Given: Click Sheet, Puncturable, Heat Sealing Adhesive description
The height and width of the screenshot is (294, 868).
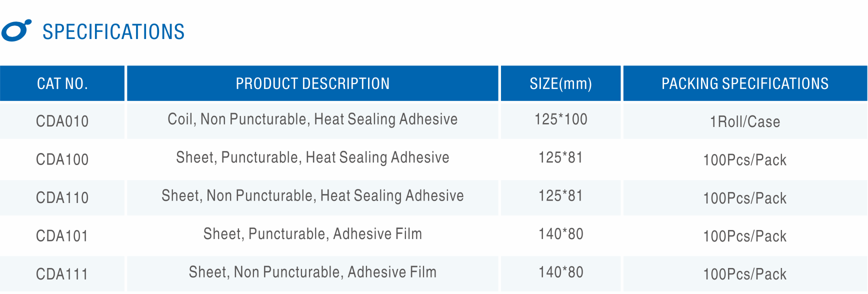Looking at the screenshot, I should 312,157.
